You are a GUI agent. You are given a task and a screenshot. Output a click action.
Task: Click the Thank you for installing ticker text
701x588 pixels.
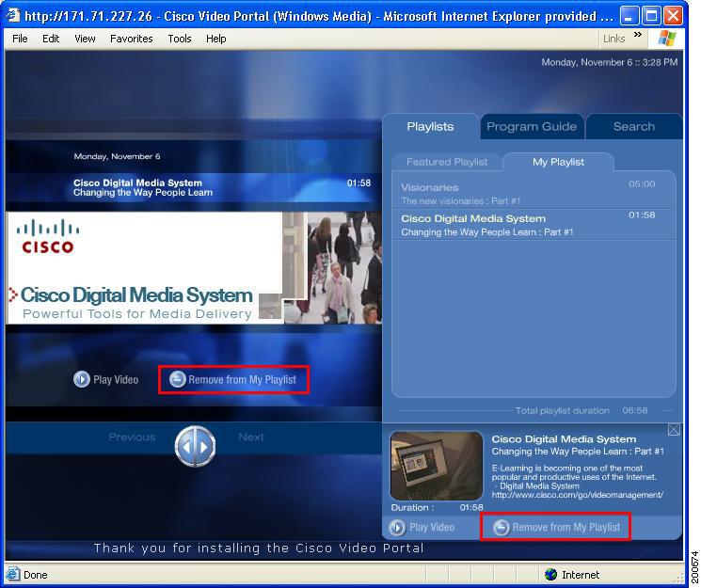click(x=259, y=548)
